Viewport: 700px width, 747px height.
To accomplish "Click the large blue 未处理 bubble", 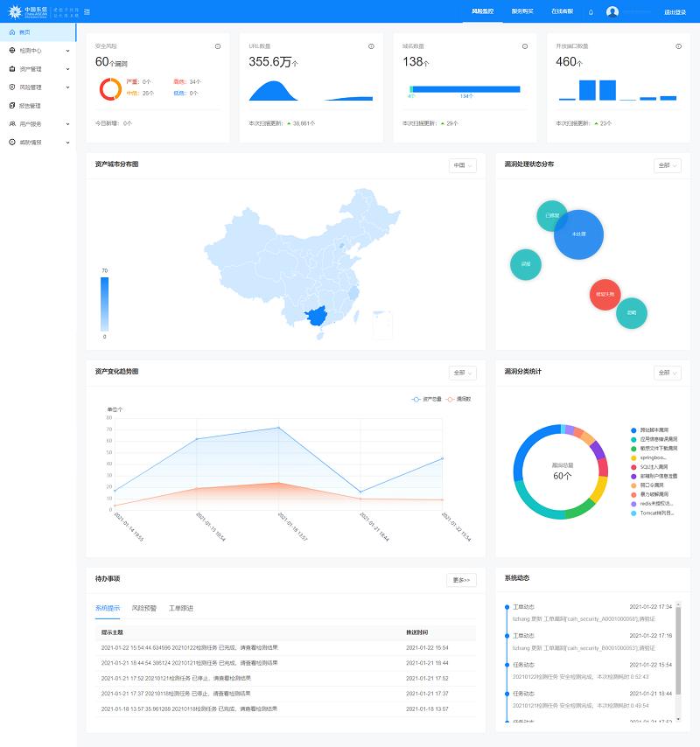I will coord(578,234).
